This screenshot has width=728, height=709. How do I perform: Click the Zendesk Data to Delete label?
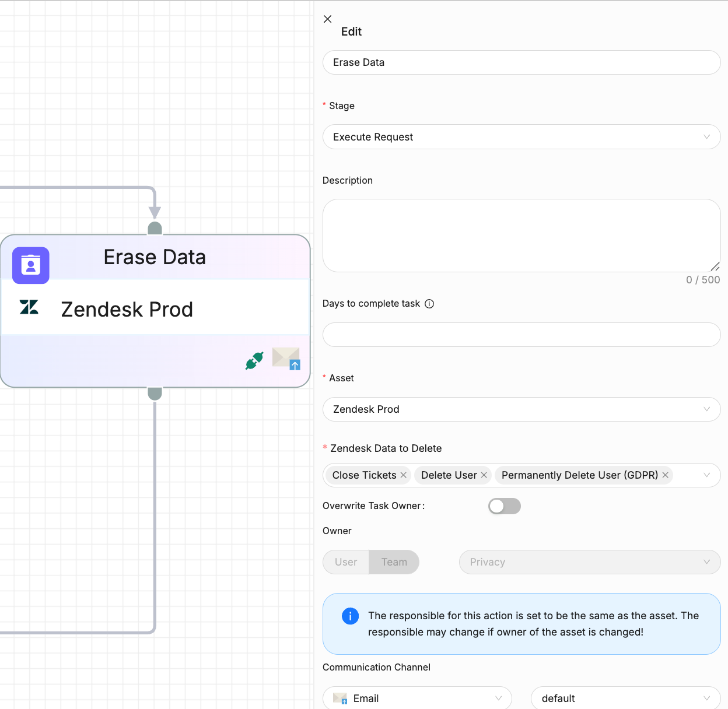[x=386, y=448]
